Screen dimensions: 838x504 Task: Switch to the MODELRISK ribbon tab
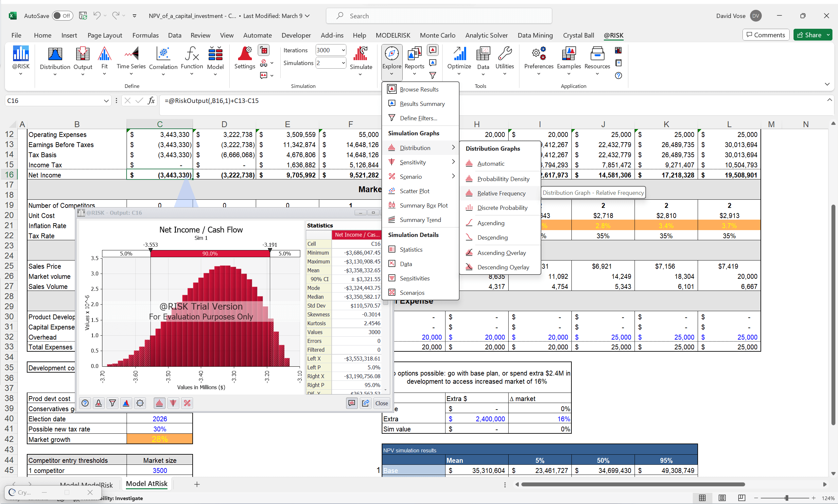pyautogui.click(x=393, y=35)
